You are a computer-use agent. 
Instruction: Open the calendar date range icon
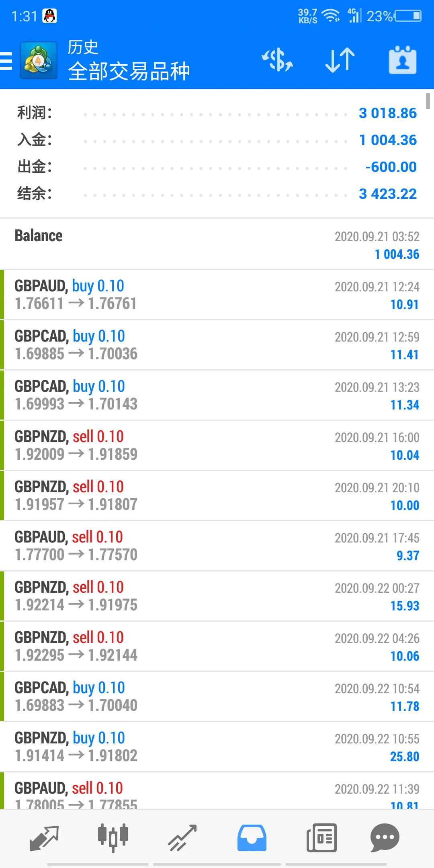403,60
